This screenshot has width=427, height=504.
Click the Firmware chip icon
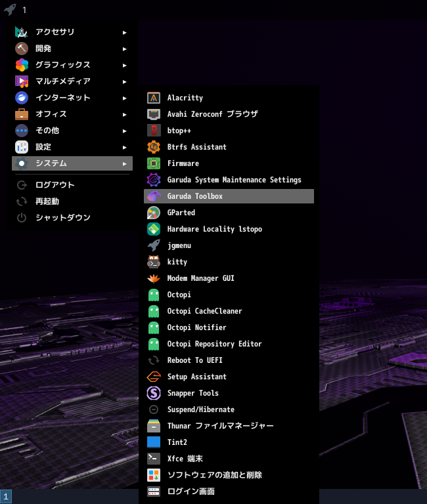[x=154, y=163]
